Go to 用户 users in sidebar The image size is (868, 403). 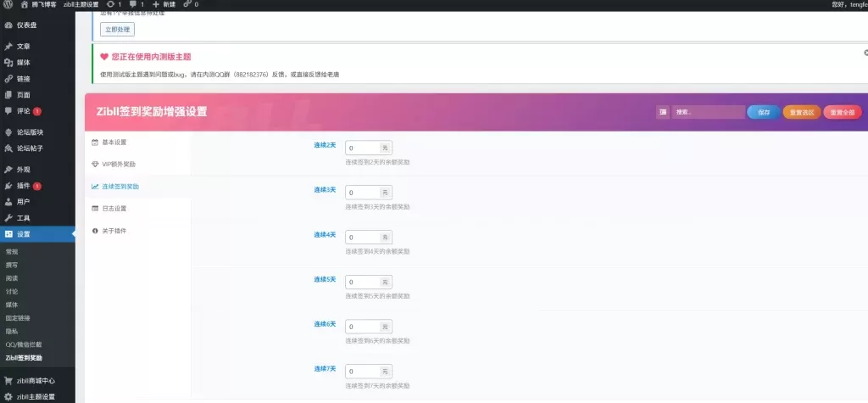[23, 202]
